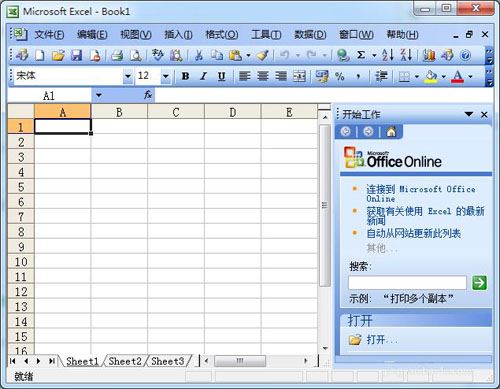
Task: Open the Research tool icon
Action: tap(176, 55)
